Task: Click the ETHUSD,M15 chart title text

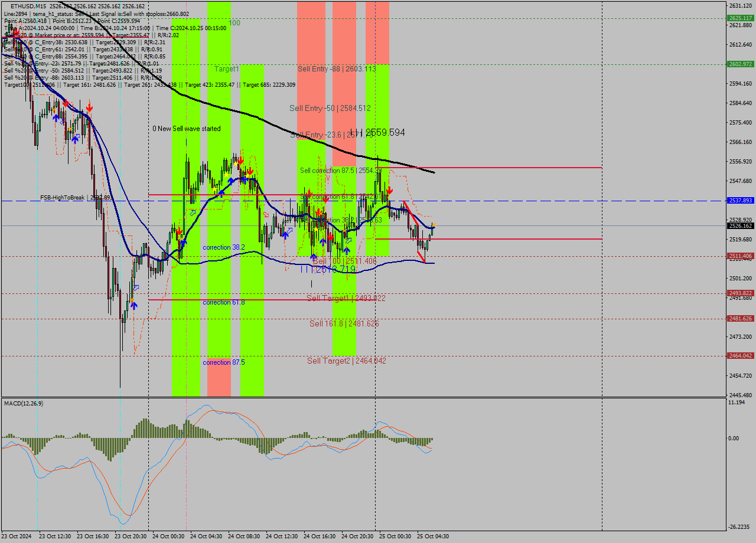Action: pos(29,6)
